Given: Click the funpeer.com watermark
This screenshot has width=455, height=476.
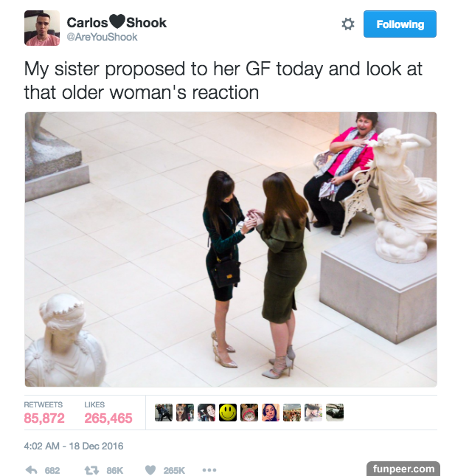Looking at the screenshot, I should tap(403, 469).
